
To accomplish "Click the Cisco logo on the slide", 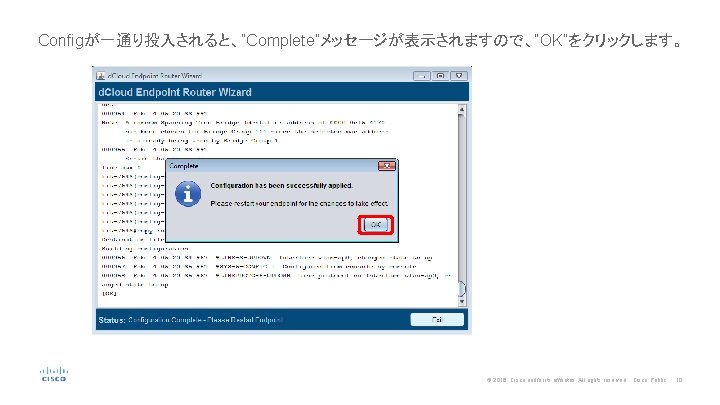I will point(54,374).
